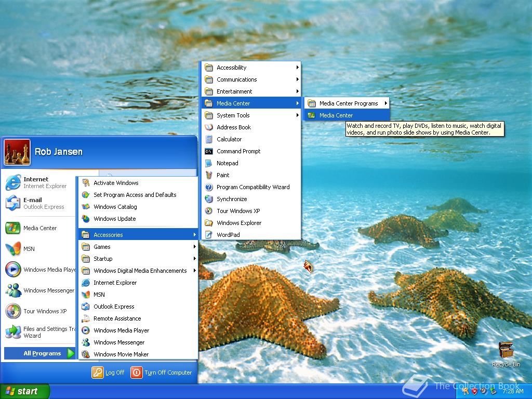Open MSN butterfly icon in start column
Image resolution: width=532 pixels, height=399 pixels.
point(13,249)
